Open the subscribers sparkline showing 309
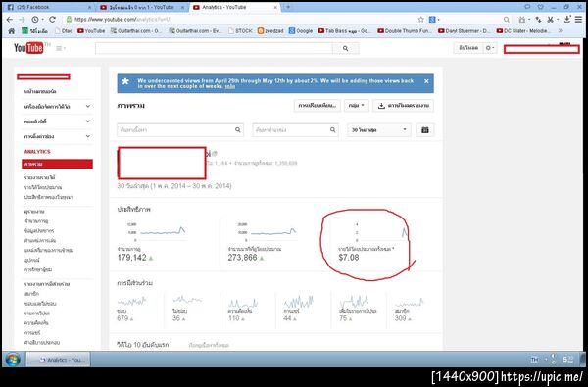 tap(410, 310)
